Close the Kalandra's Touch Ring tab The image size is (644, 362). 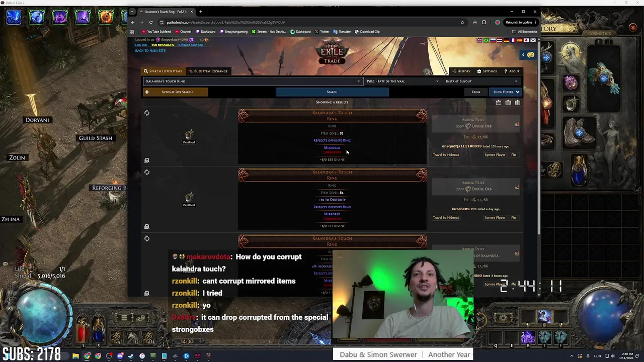click(191, 12)
